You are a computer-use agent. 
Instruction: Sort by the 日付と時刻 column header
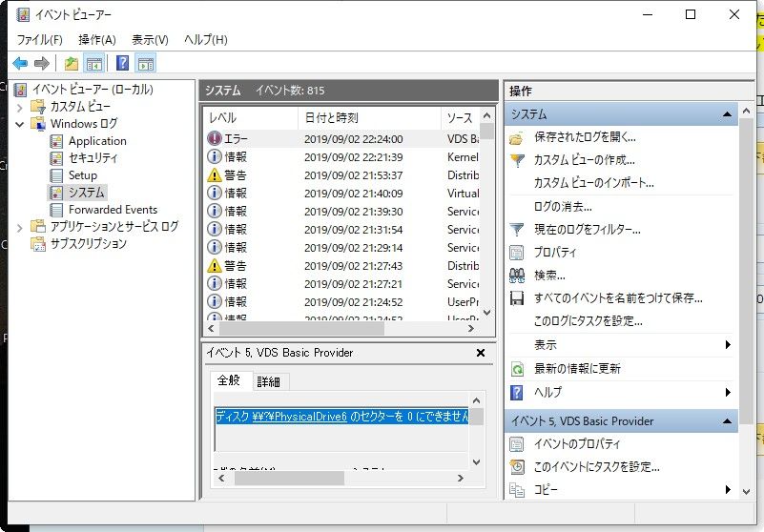point(369,117)
